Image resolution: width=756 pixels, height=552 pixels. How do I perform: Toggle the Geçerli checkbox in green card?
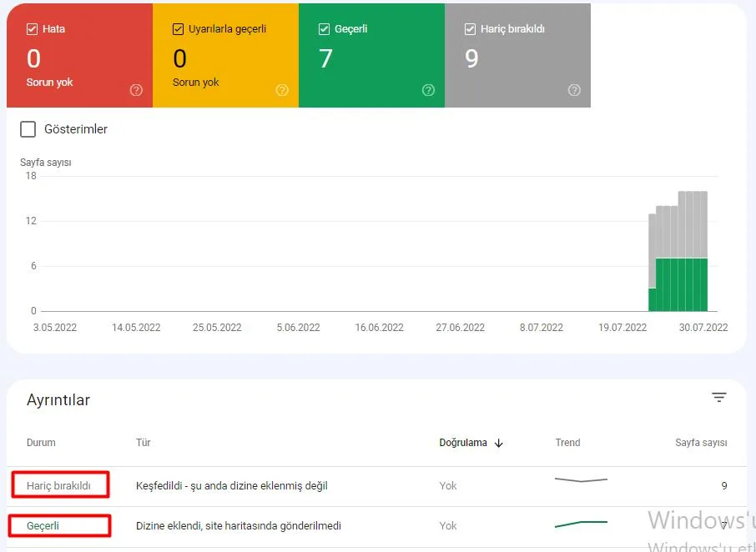tap(324, 29)
